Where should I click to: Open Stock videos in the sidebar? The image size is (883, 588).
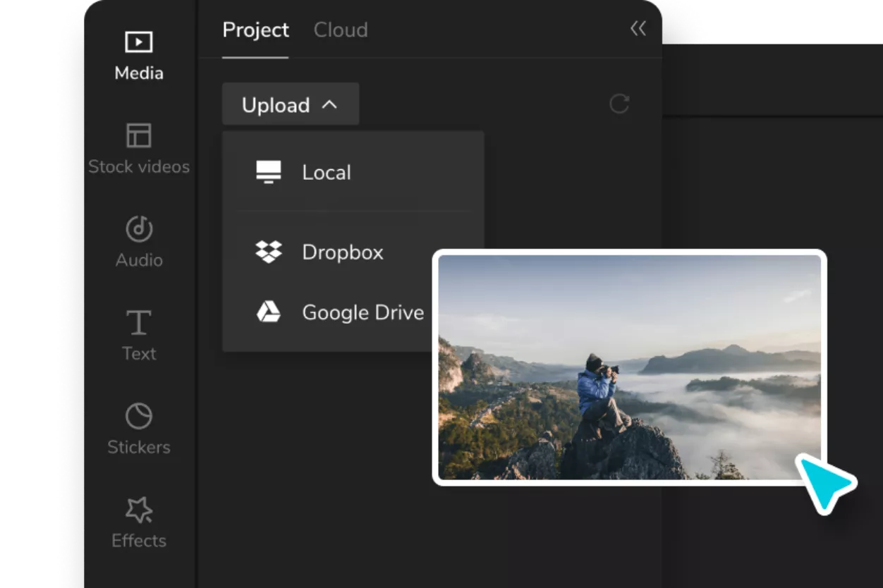139,135
